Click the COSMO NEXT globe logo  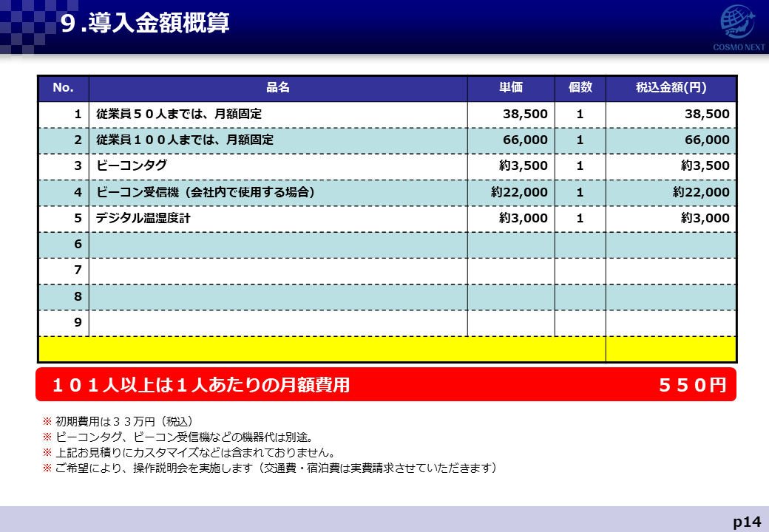[738, 27]
